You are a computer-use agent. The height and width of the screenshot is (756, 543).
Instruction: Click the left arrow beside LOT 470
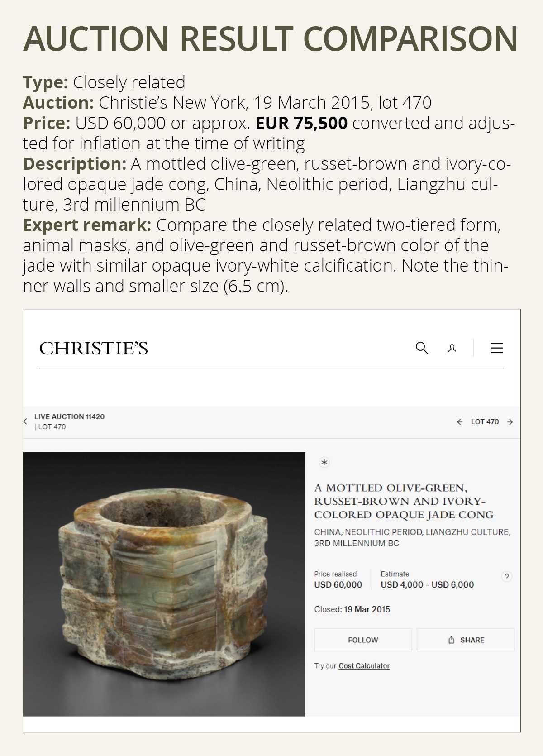point(460,421)
